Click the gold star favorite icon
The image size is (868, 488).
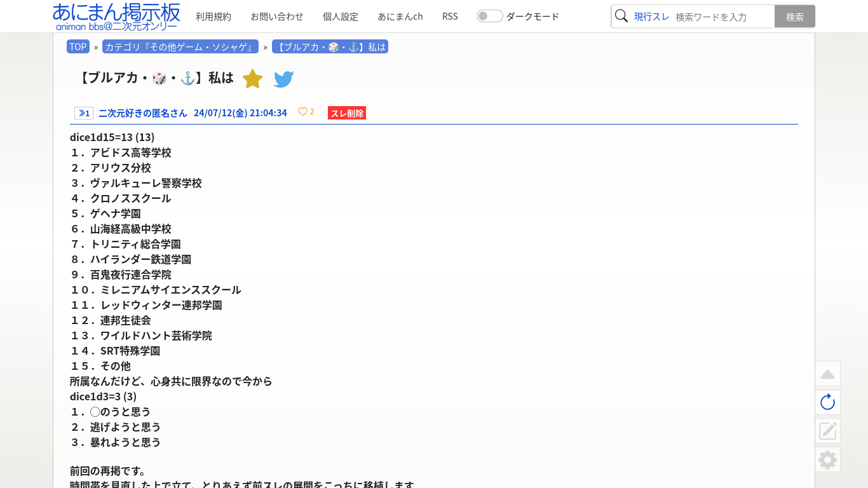(252, 79)
